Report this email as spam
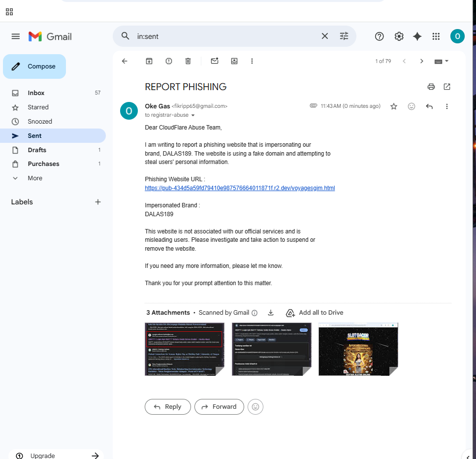 169,61
